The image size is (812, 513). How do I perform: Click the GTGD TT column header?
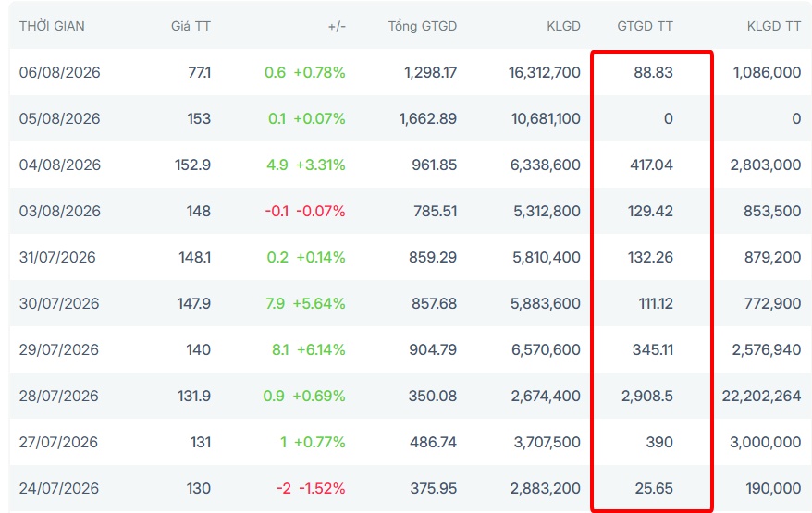[645, 26]
